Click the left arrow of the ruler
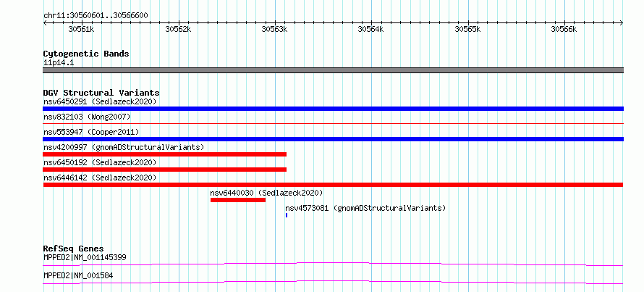 [45, 23]
